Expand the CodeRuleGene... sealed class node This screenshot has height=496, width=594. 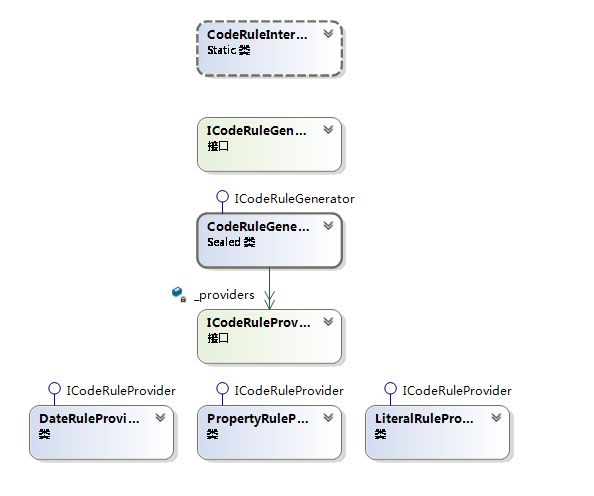[x=328, y=226]
